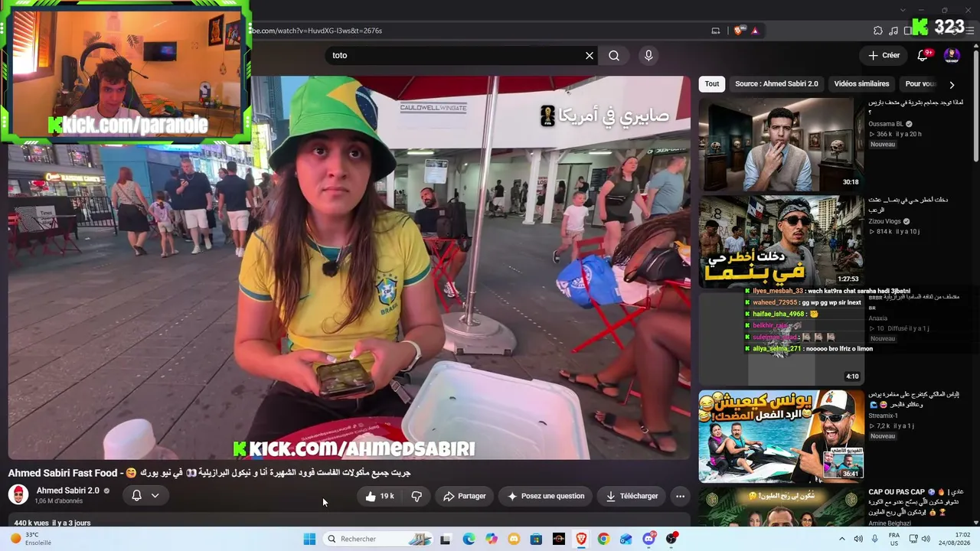Open the FRA US language switcher
Viewport: 980px width, 551px height.
[894, 539]
